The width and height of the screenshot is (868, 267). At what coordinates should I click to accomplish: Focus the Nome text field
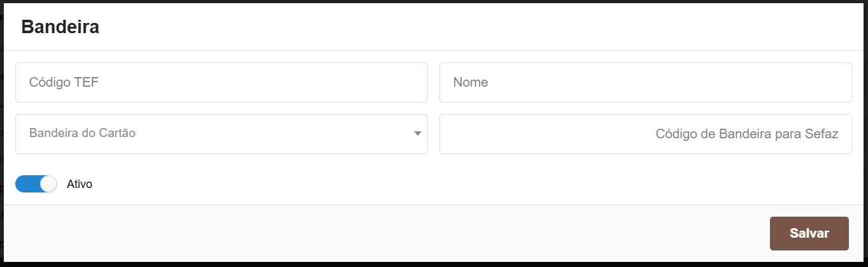click(645, 82)
